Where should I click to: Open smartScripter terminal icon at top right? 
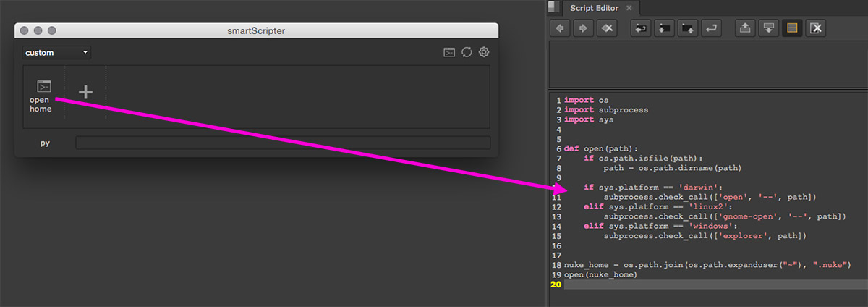point(449,52)
